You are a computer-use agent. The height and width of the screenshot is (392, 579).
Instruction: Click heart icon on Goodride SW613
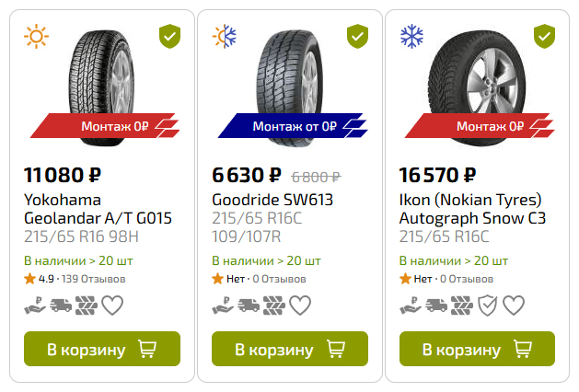pyautogui.click(x=300, y=306)
